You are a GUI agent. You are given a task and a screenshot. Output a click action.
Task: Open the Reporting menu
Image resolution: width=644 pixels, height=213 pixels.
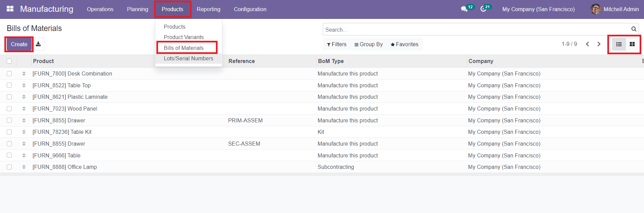[x=209, y=9]
